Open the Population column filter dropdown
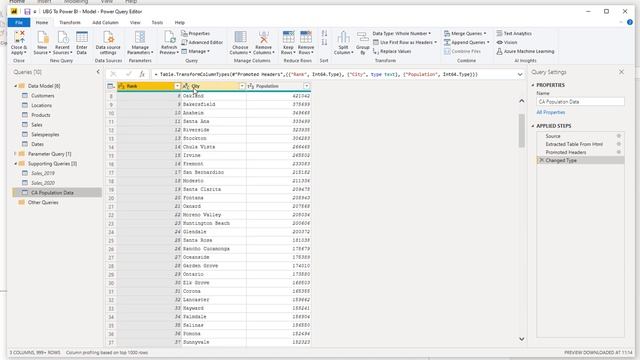The height and width of the screenshot is (360, 640). (307, 86)
